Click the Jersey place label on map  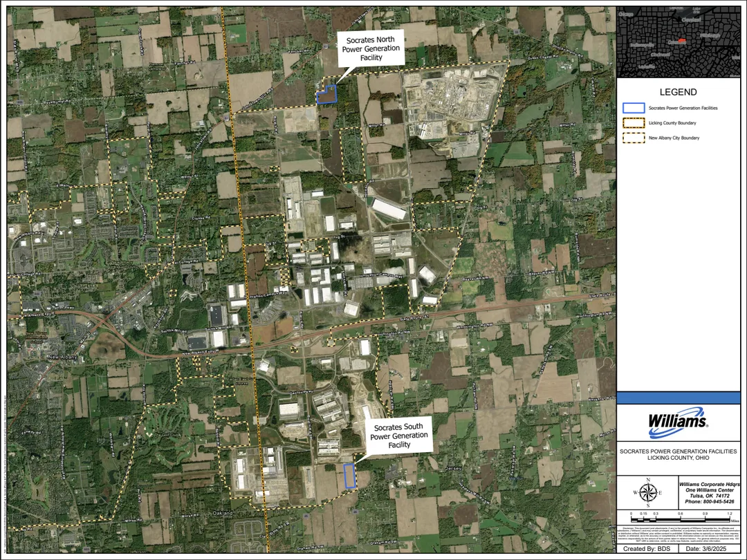[x=454, y=469]
